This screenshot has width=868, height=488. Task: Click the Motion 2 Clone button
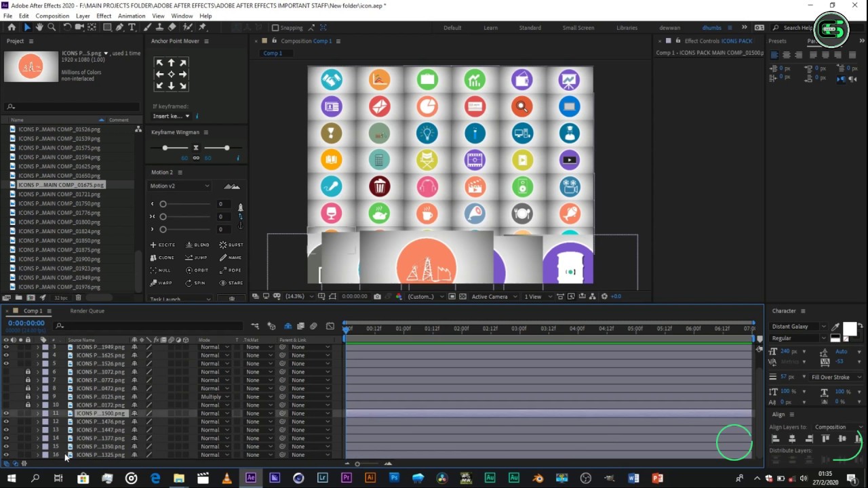[x=162, y=258]
